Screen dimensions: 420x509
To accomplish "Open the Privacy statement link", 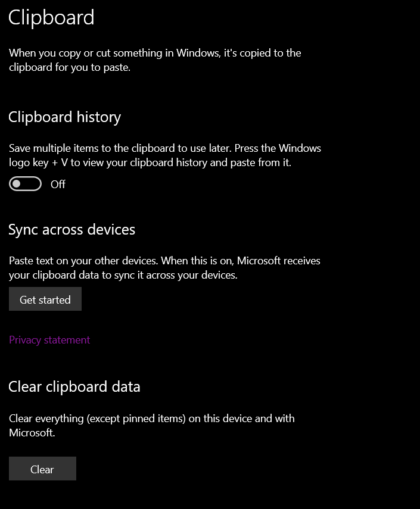I will (49, 340).
